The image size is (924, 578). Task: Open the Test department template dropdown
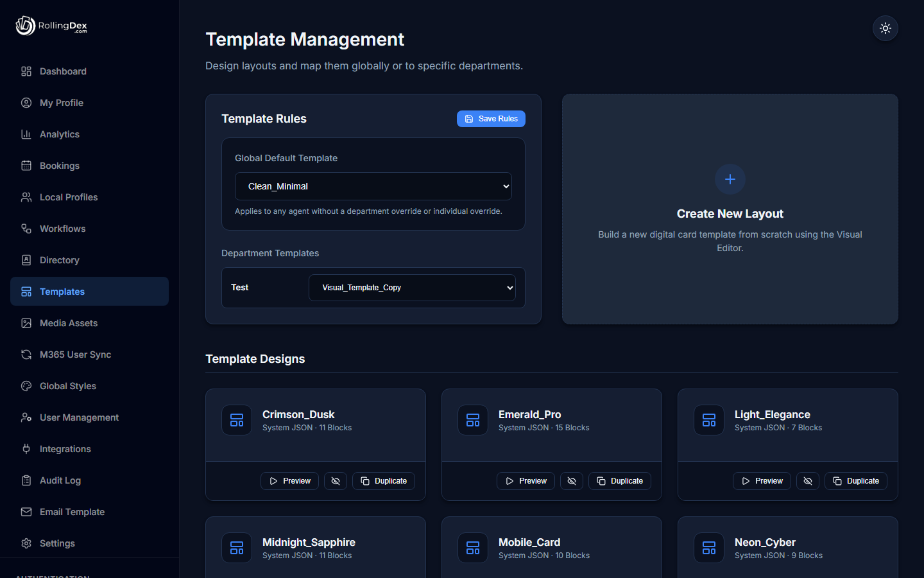413,288
